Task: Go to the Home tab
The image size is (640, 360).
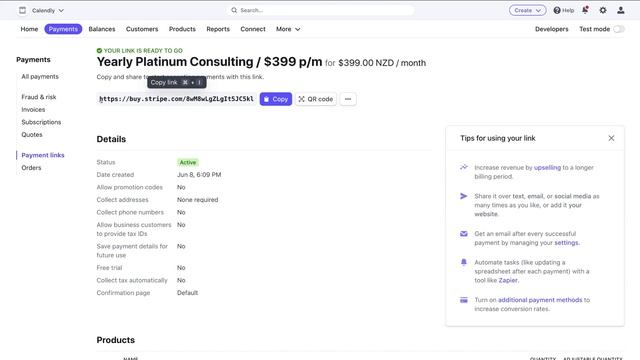Action: [x=29, y=29]
